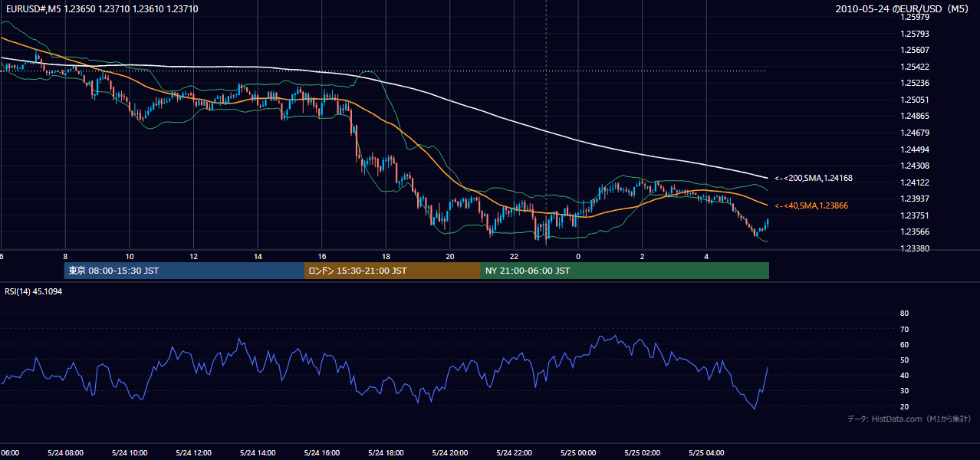Click the 5/24 20:00 bottom time label
The width and height of the screenshot is (980, 460).
(450, 452)
